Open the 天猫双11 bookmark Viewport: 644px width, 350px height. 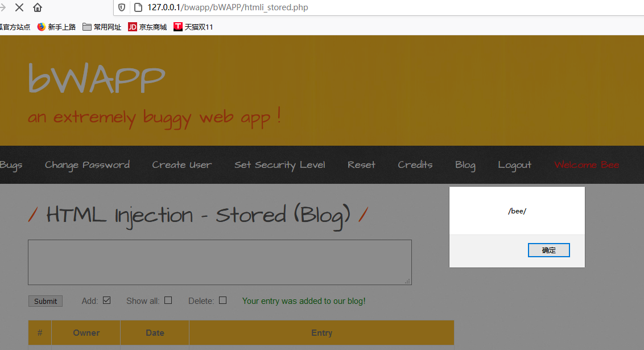pyautogui.click(x=193, y=27)
